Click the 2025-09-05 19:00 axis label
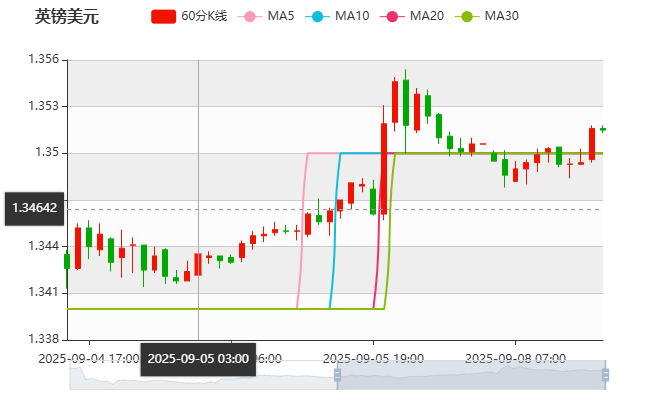670x400 pixels. [x=373, y=359]
